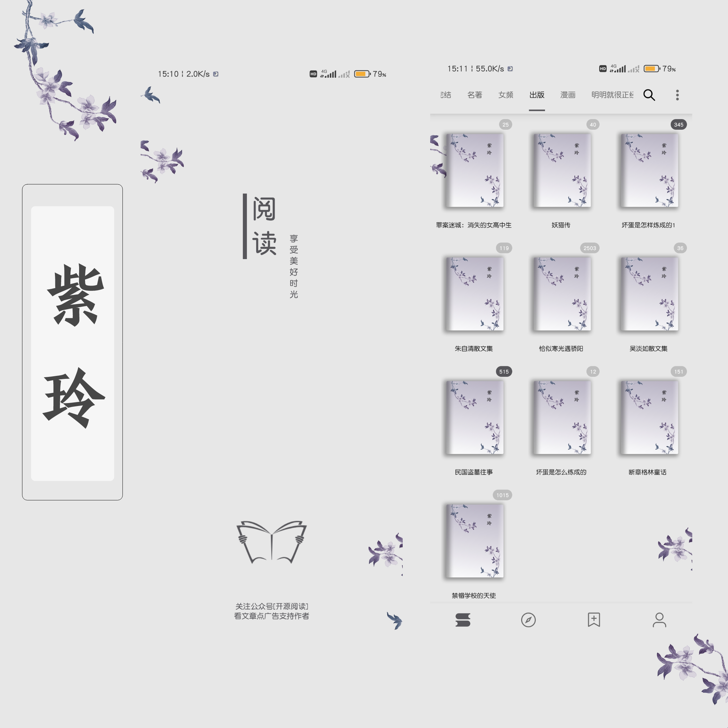
Task: Open 民国盗墓往事 book cover
Action: (475, 418)
